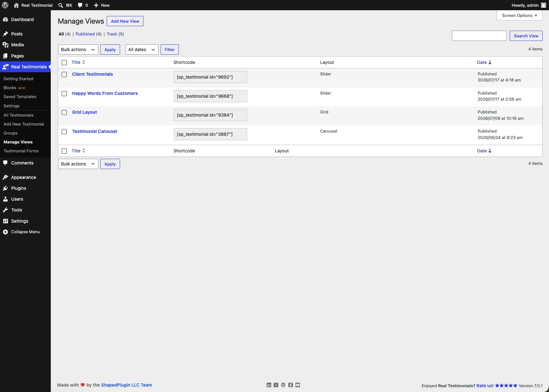The width and height of the screenshot is (549, 392).
Task: Select the shortcode field with id 9692
Action: (x=210, y=77)
